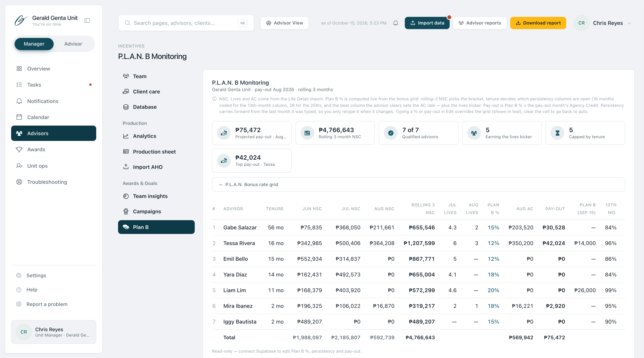This screenshot has height=358, width=644.
Task: Open Team insights submenu item
Action: click(x=156, y=196)
